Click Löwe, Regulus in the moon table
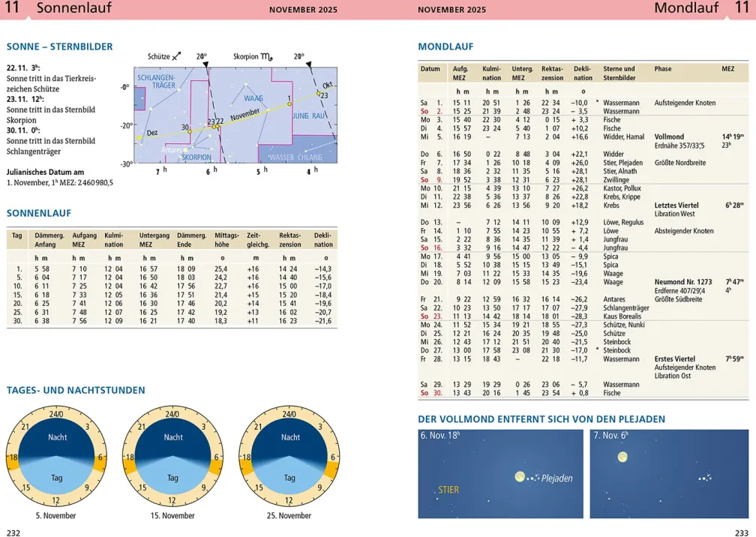 click(x=623, y=222)
